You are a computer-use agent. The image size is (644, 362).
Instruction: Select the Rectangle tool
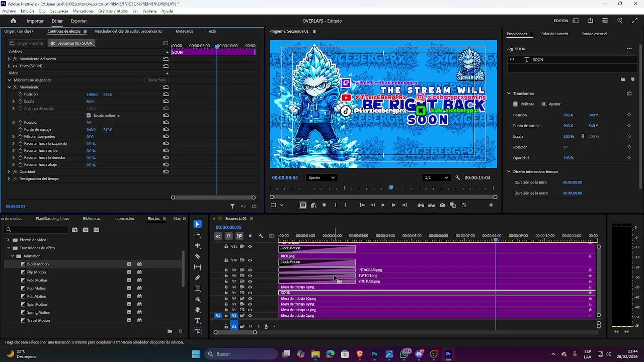click(x=198, y=289)
